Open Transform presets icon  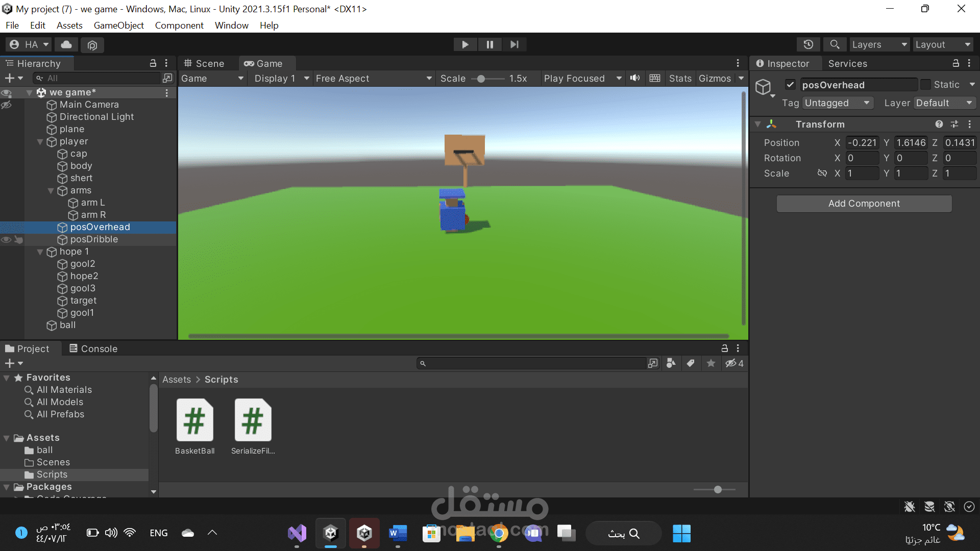(954, 124)
